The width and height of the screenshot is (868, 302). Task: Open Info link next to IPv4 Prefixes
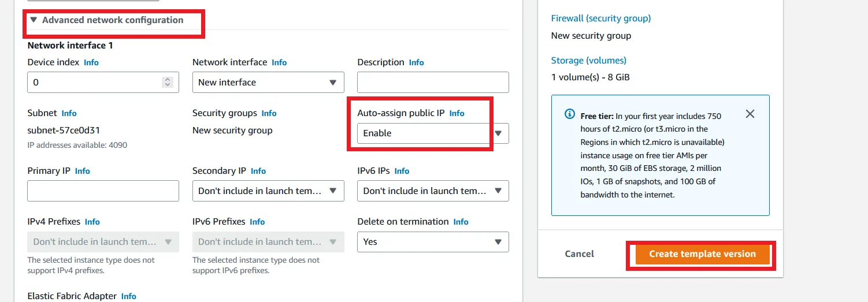(x=92, y=222)
